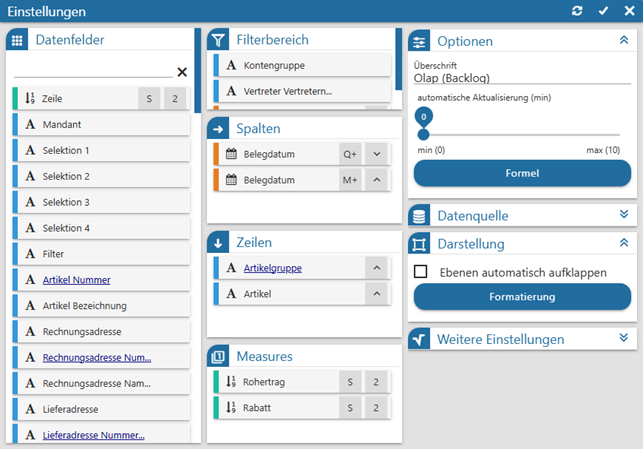
Task: Select the Artikelgruppe row field
Action: point(272,268)
